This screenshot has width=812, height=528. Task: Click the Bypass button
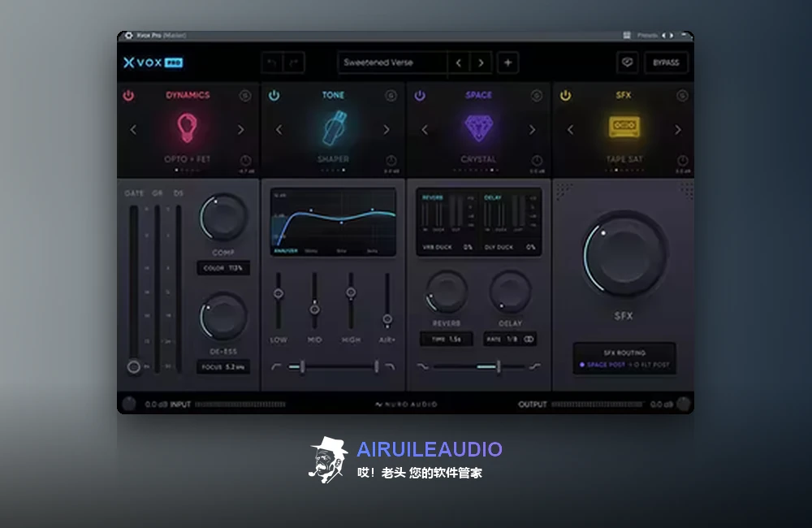point(666,63)
